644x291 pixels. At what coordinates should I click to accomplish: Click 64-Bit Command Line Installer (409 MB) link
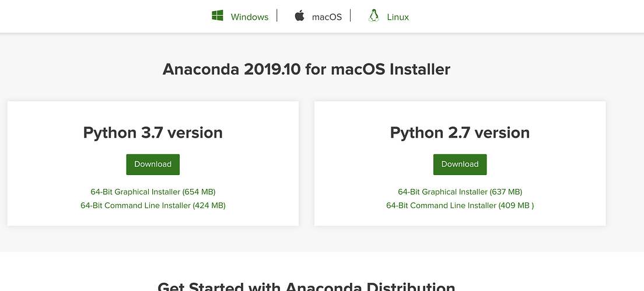(x=460, y=205)
